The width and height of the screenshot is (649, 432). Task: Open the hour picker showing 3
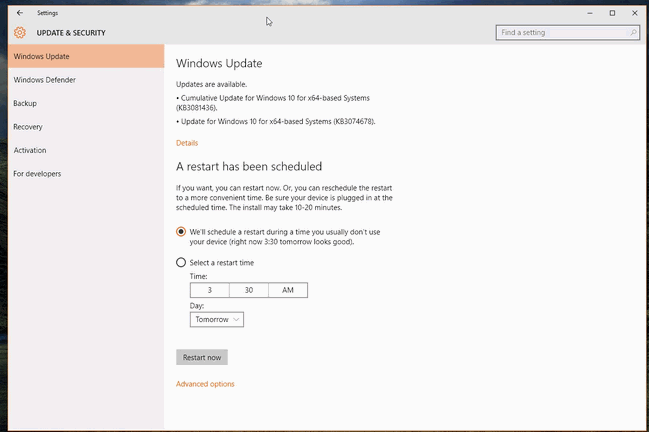coord(209,290)
